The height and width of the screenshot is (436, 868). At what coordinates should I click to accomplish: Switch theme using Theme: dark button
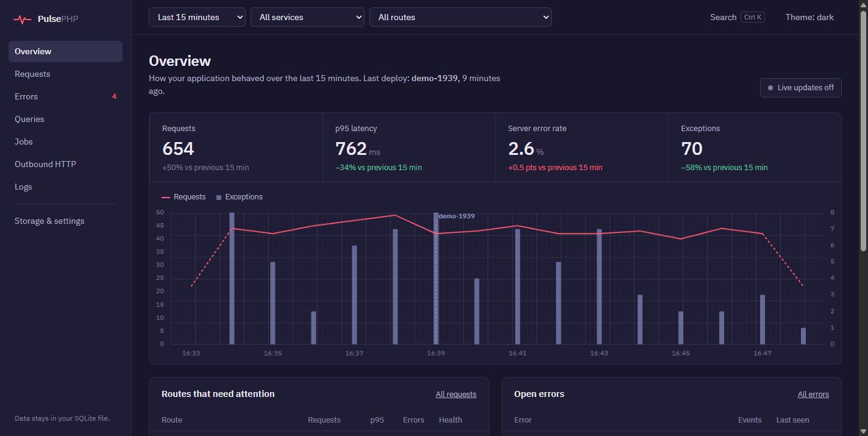(809, 17)
